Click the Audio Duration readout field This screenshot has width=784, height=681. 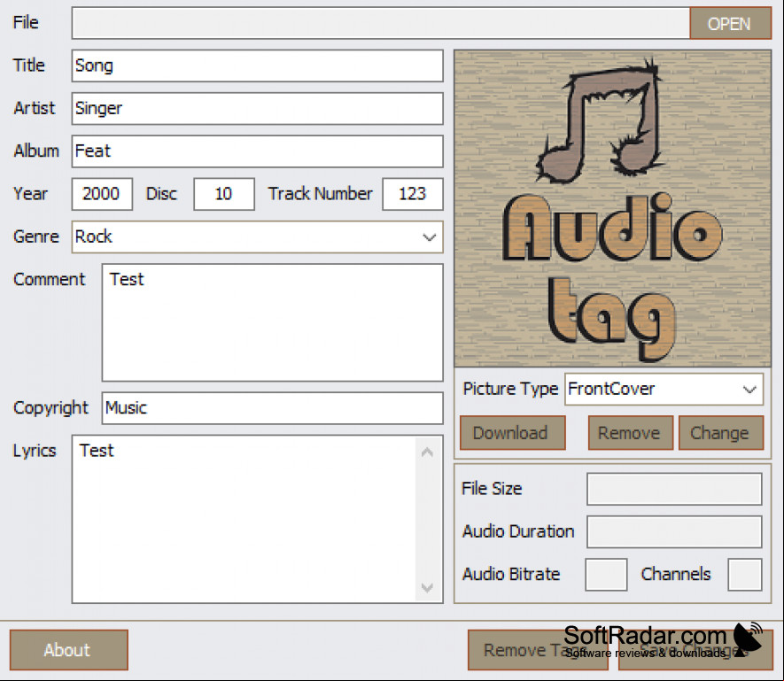pos(674,532)
